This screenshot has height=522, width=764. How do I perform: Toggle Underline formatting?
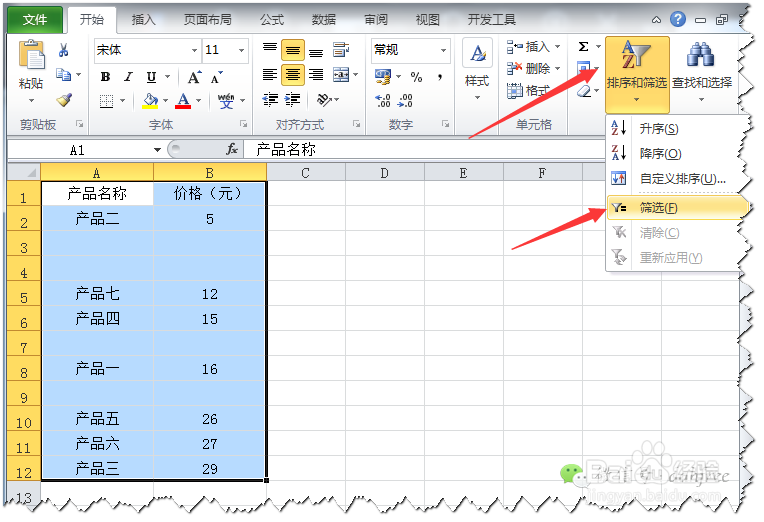pyautogui.click(x=152, y=77)
